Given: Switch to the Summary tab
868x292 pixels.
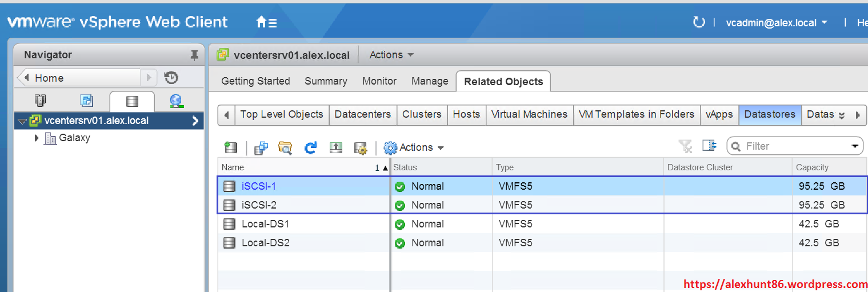Looking at the screenshot, I should click(x=326, y=81).
